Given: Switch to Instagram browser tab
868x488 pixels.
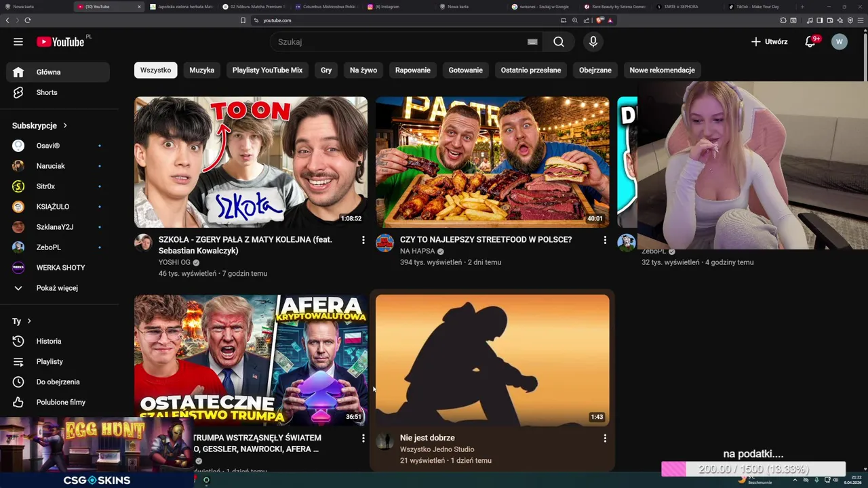Looking at the screenshot, I should pyautogui.click(x=397, y=7).
